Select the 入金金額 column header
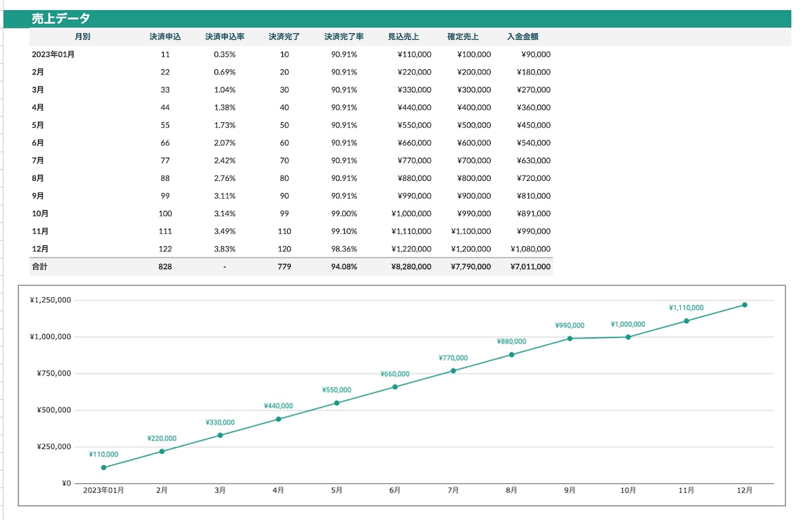This screenshot has width=812, height=520. point(522,37)
